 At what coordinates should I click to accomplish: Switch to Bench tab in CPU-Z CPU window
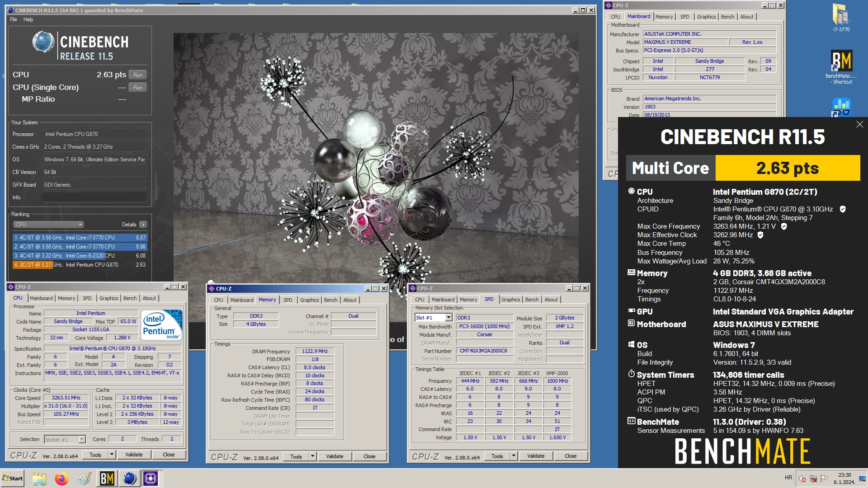[x=130, y=298]
